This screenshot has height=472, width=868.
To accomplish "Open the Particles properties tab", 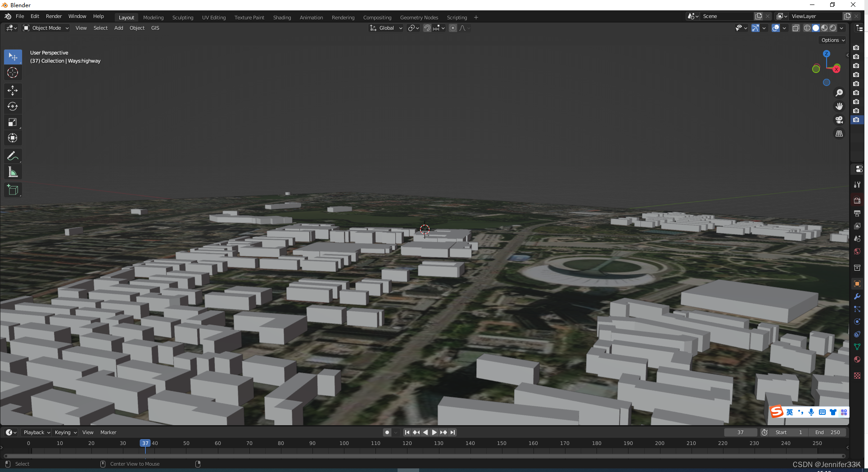I will [x=857, y=309].
